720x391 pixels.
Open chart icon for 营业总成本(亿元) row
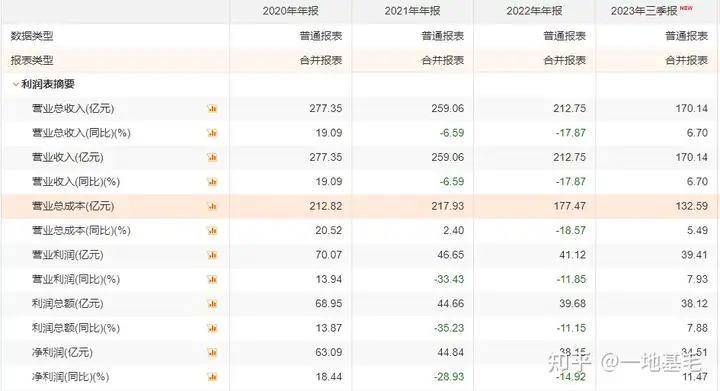[x=212, y=206]
